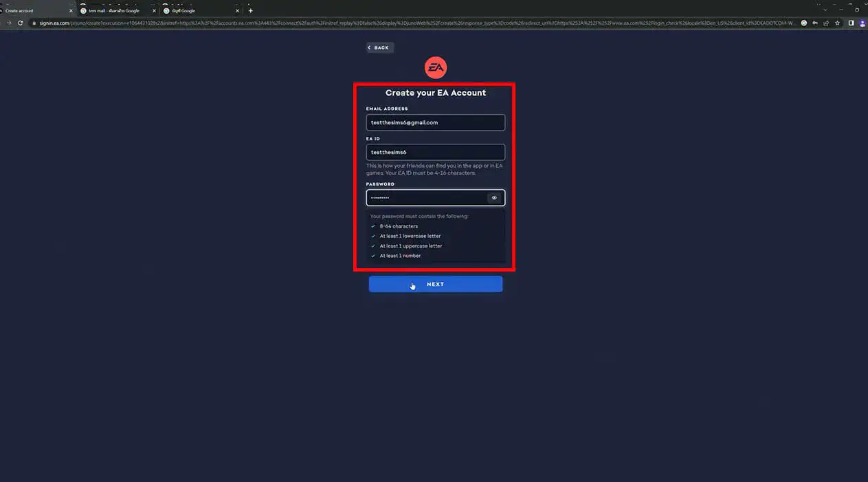Click the Back button above the form
The height and width of the screenshot is (482, 868).
pyautogui.click(x=379, y=47)
